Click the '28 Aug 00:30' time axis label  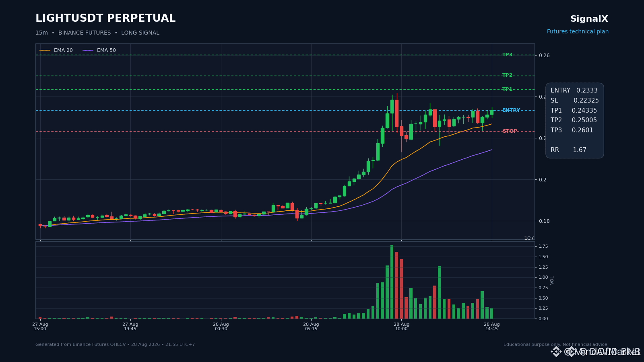(221, 327)
